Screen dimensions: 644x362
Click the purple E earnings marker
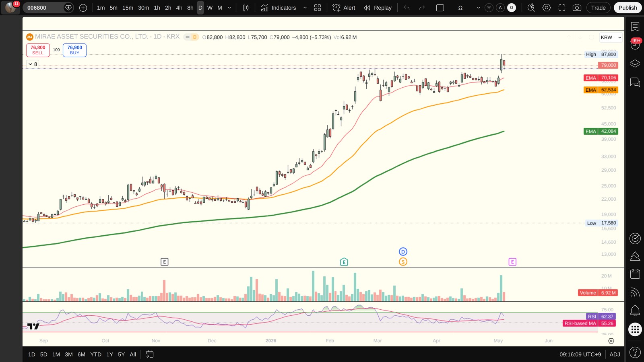[512, 262]
